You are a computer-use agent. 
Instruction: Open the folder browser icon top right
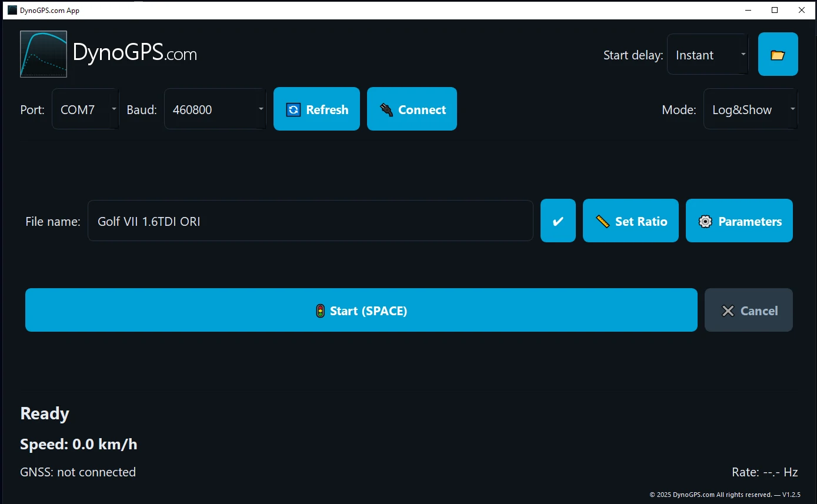point(778,54)
